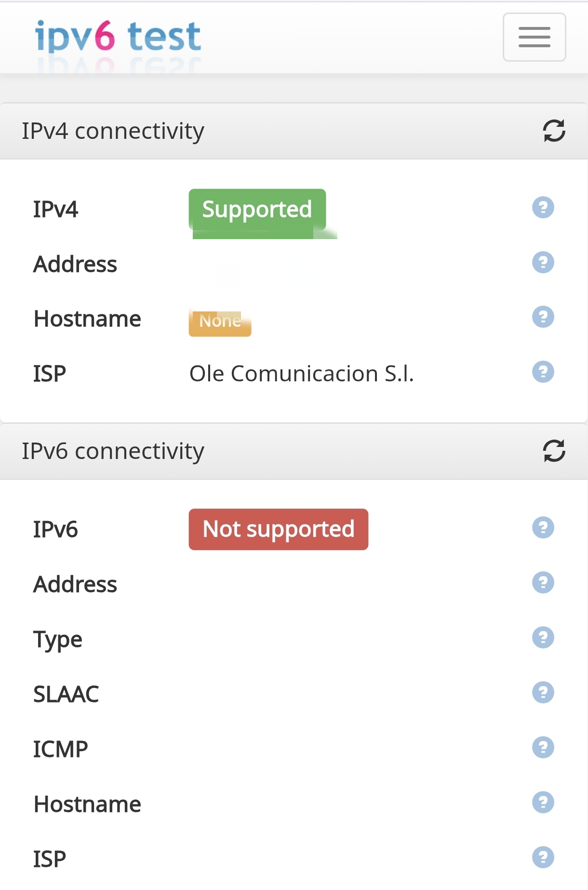Screen dimensions: 588x890
Task: Click the red Not supported badge
Action: pyautogui.click(x=278, y=529)
